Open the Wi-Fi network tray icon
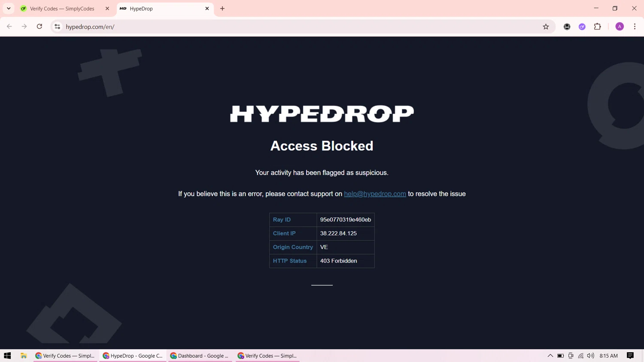 [x=581, y=356]
